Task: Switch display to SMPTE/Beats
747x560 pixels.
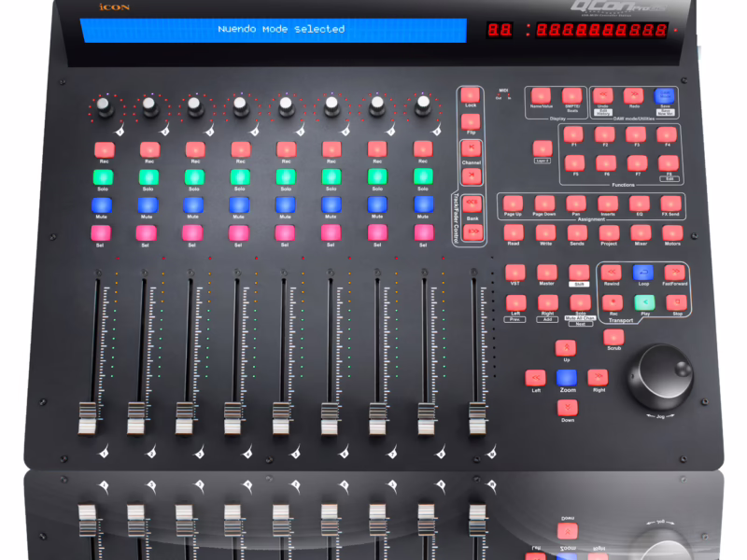Action: pyautogui.click(x=571, y=96)
